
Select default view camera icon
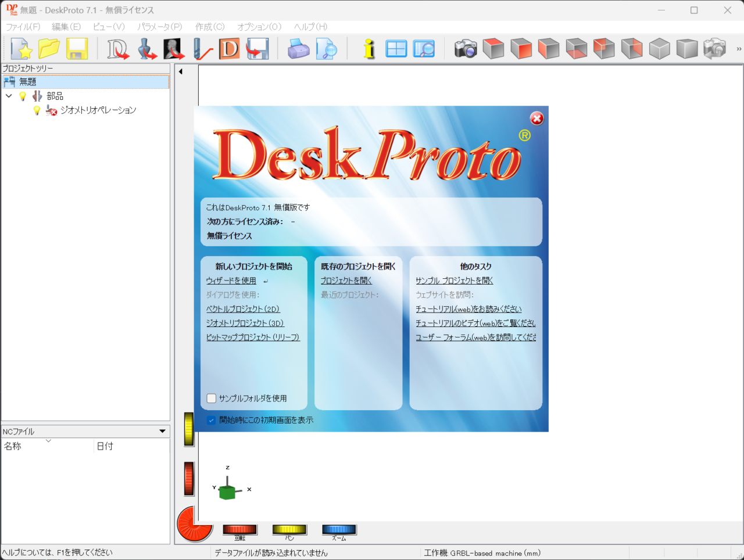point(466,49)
